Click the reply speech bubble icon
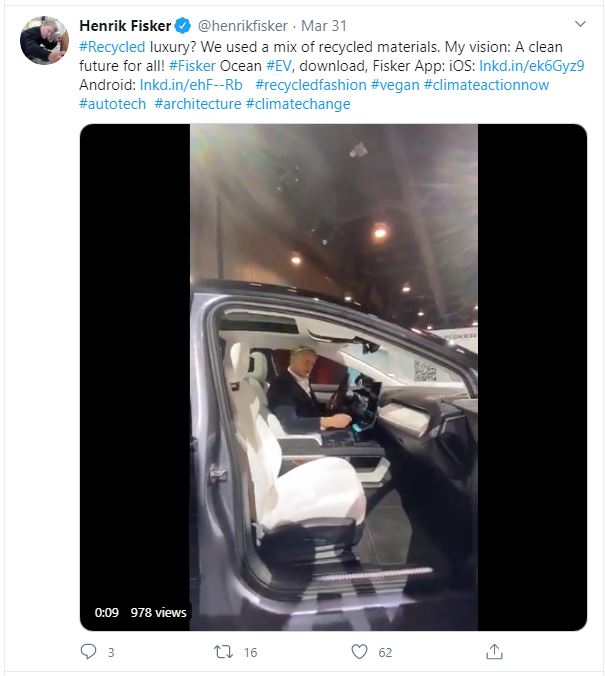 click(x=88, y=651)
